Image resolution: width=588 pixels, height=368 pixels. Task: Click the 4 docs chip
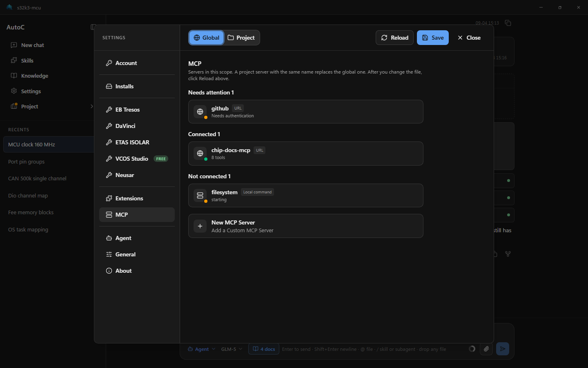tap(264, 349)
